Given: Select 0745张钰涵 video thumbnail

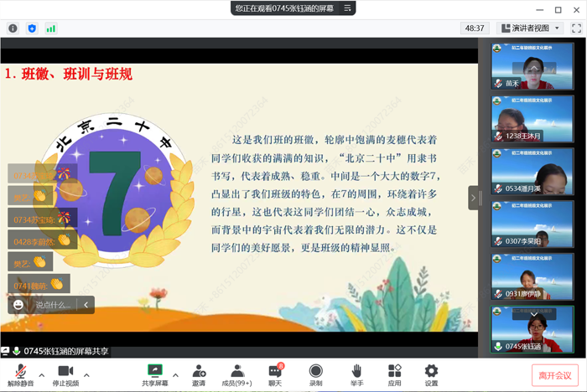Looking at the screenshot, I should coord(532,329).
